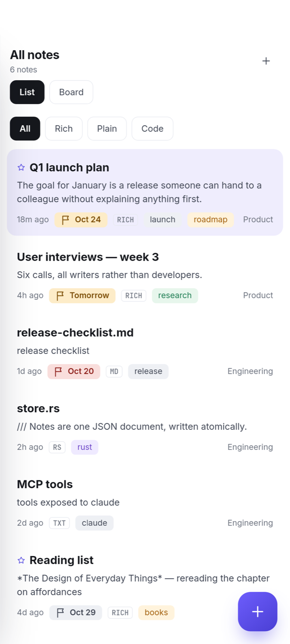
Task: Click the MD format badge
Action: point(114,371)
